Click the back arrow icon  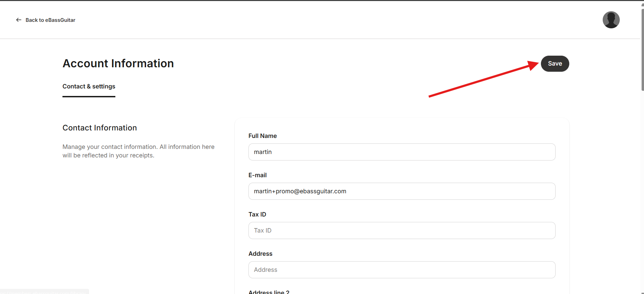[x=19, y=20]
